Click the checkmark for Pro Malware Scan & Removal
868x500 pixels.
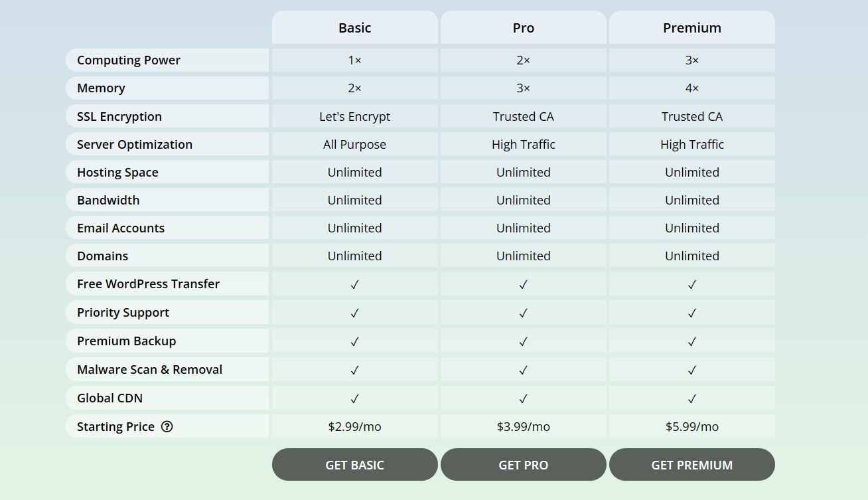523,370
